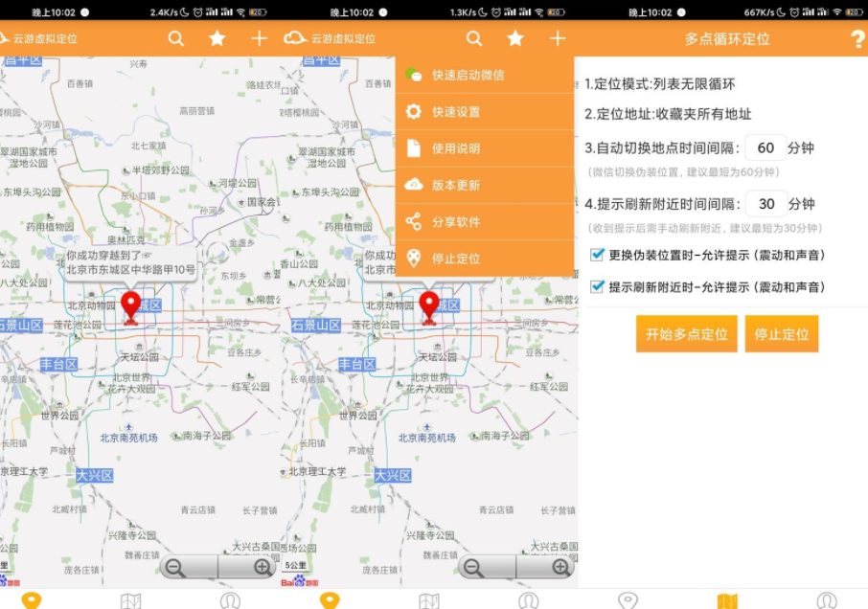Viewport: 868px width, 609px height.
Task: Tap the plus icon in the middle screen header
Action: pos(558,38)
